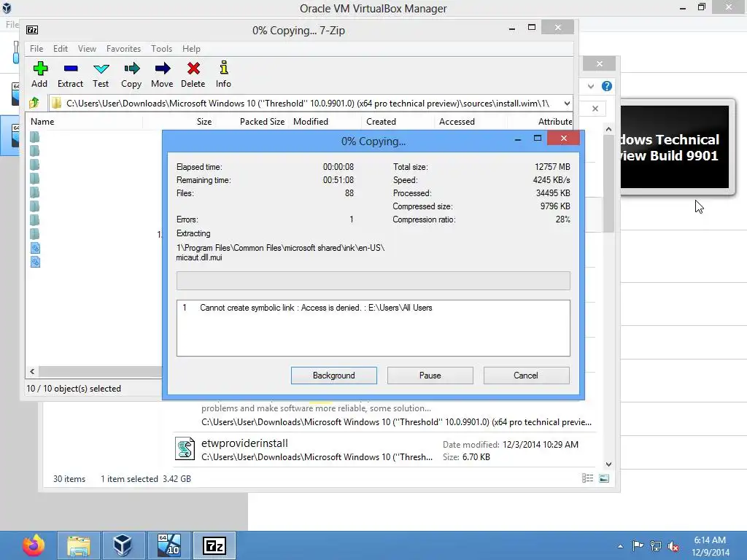Image resolution: width=747 pixels, height=560 pixels.
Task: Click the up-folder icon beside the path bar
Action: 34,103
